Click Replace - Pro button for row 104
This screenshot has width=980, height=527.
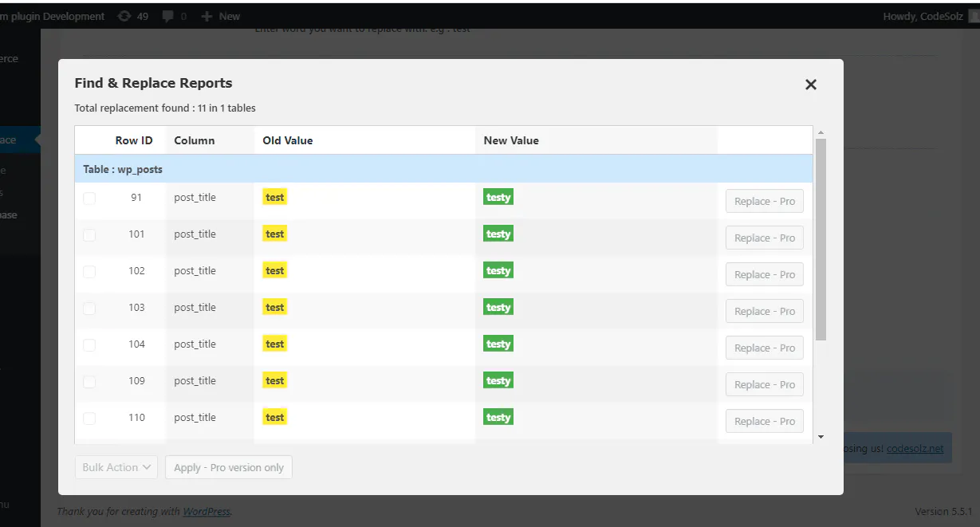click(765, 348)
